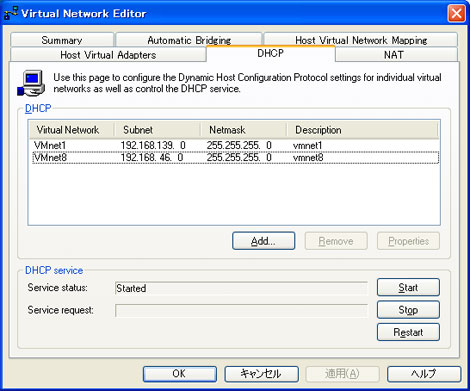Image resolution: width=470 pixels, height=391 pixels.
Task: Switch to the Summary tab
Action: coord(62,40)
